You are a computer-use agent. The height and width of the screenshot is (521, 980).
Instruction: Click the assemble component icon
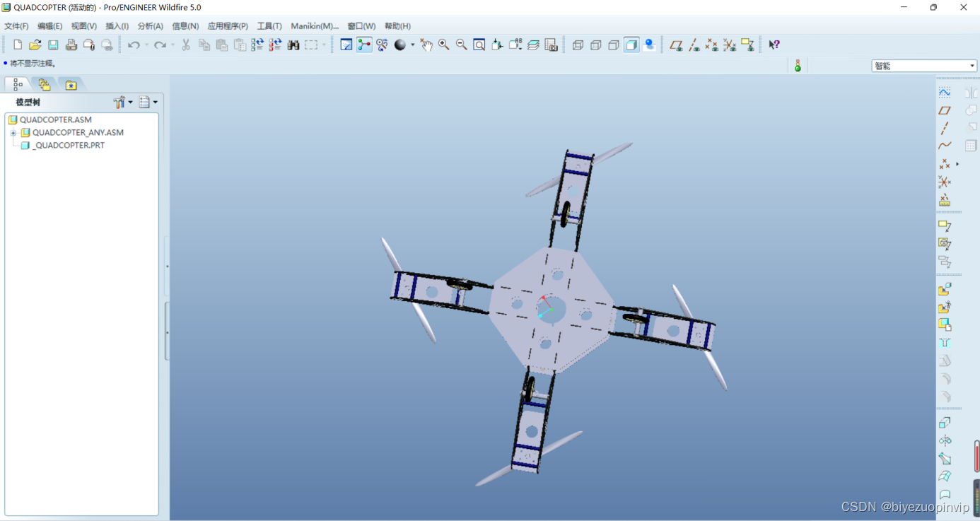coord(945,289)
